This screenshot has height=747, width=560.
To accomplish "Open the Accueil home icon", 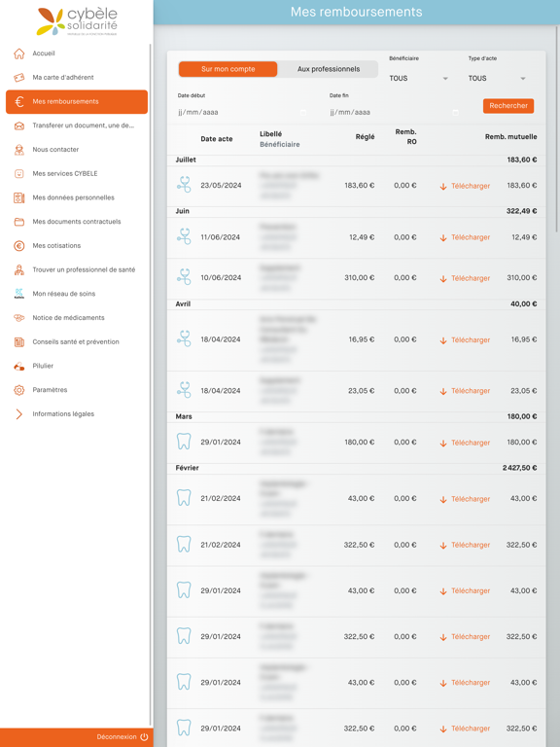I will coord(19,53).
